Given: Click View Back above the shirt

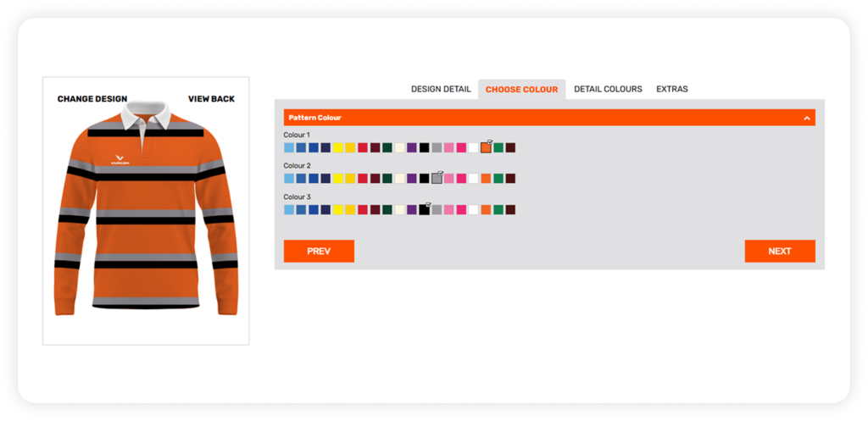Looking at the screenshot, I should (x=211, y=99).
